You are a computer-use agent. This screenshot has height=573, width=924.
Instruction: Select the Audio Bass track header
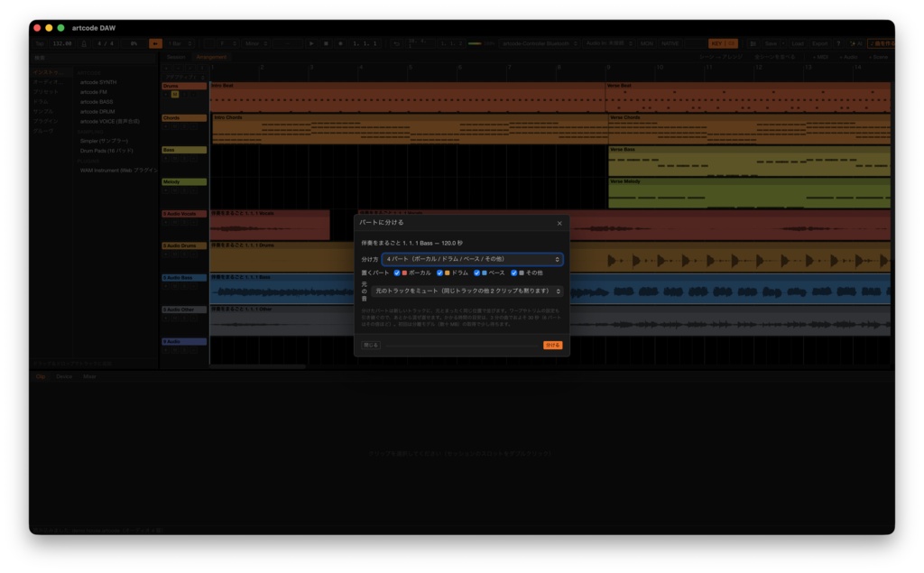pyautogui.click(x=184, y=278)
